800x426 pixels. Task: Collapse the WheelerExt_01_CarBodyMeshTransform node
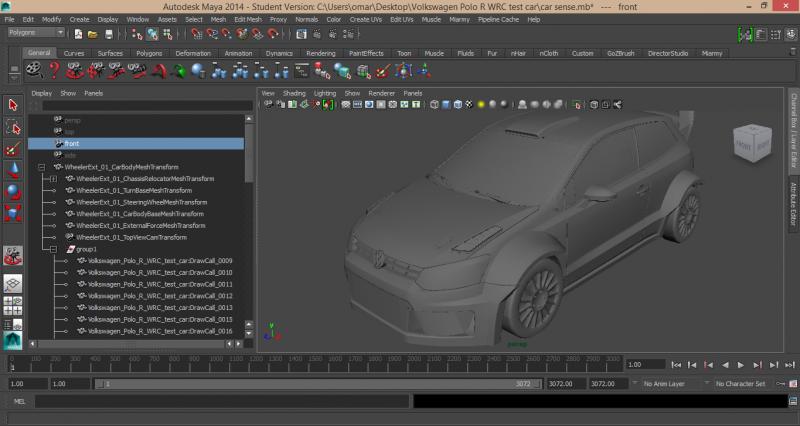41,167
